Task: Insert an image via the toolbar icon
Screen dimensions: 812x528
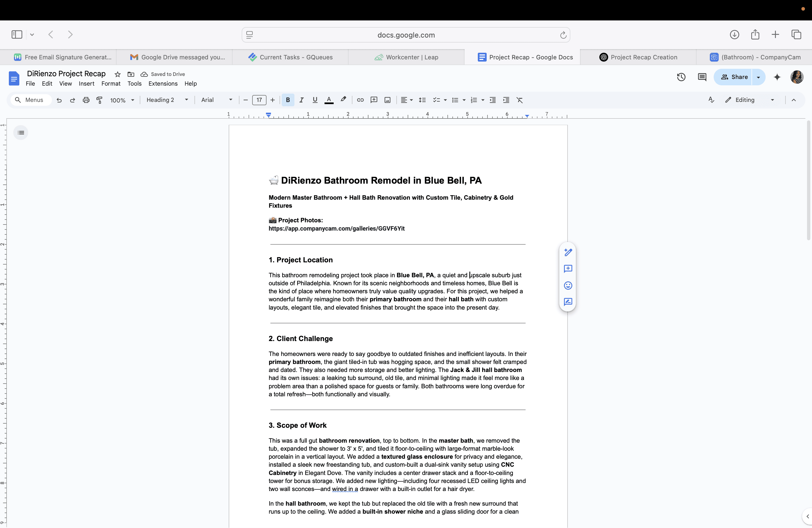Action: pos(387,100)
